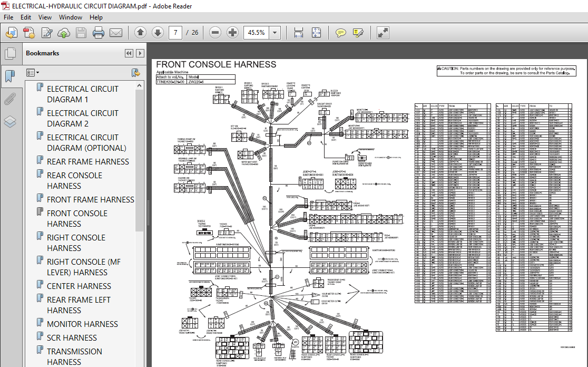Select REAR CONSOLE HARNESS bookmark
The width and height of the screenshot is (588, 367).
point(74,180)
